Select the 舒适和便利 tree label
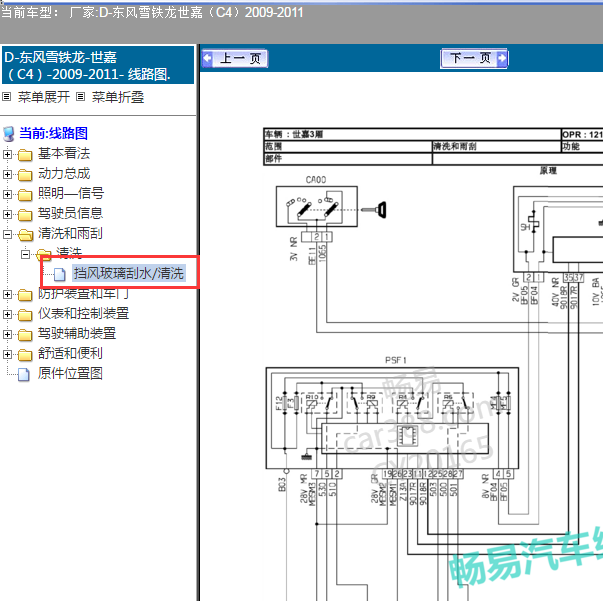The height and width of the screenshot is (601, 603). (70, 353)
